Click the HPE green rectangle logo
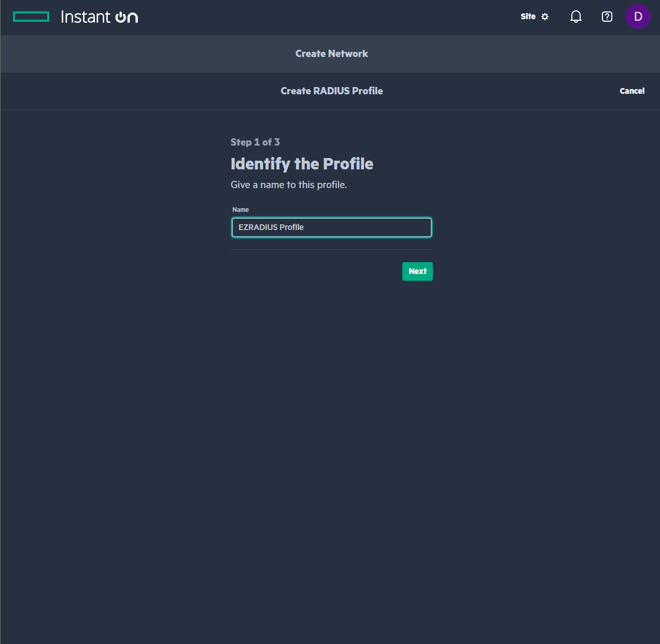Screen dimensions: 660x644 coord(31,17)
